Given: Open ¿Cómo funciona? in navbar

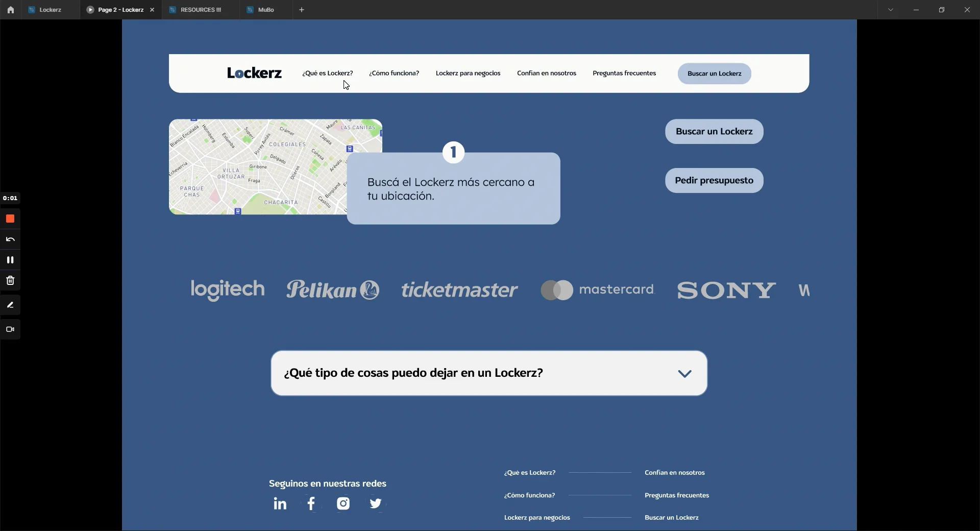Looking at the screenshot, I should coord(394,74).
